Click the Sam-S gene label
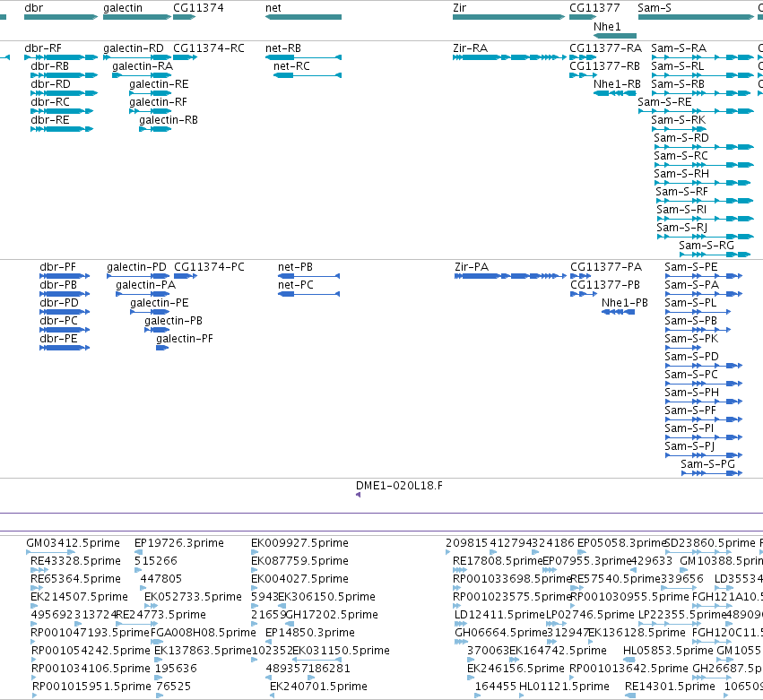763x700 pixels. click(655, 8)
